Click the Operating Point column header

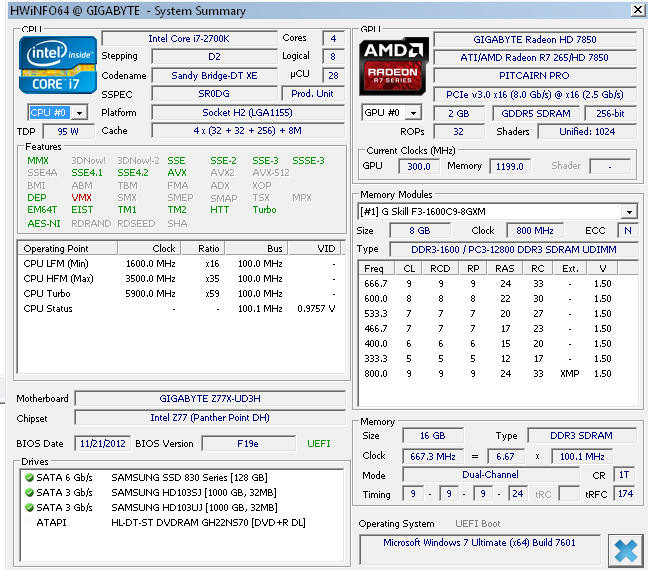pyautogui.click(x=68, y=248)
